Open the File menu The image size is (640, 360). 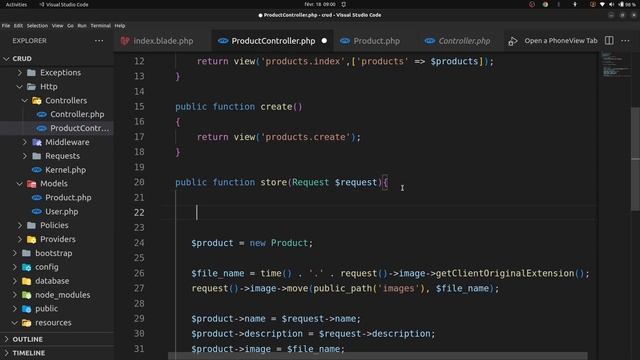(x=6, y=26)
